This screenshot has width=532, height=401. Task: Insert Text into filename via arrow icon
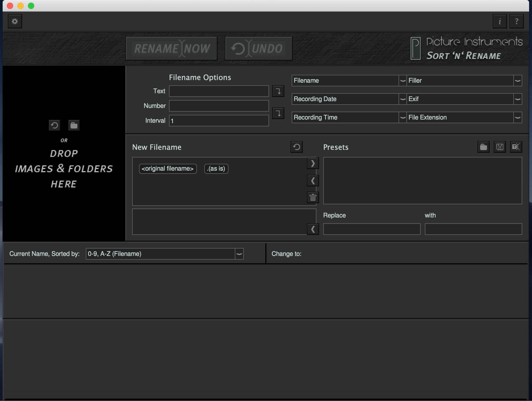[278, 91]
